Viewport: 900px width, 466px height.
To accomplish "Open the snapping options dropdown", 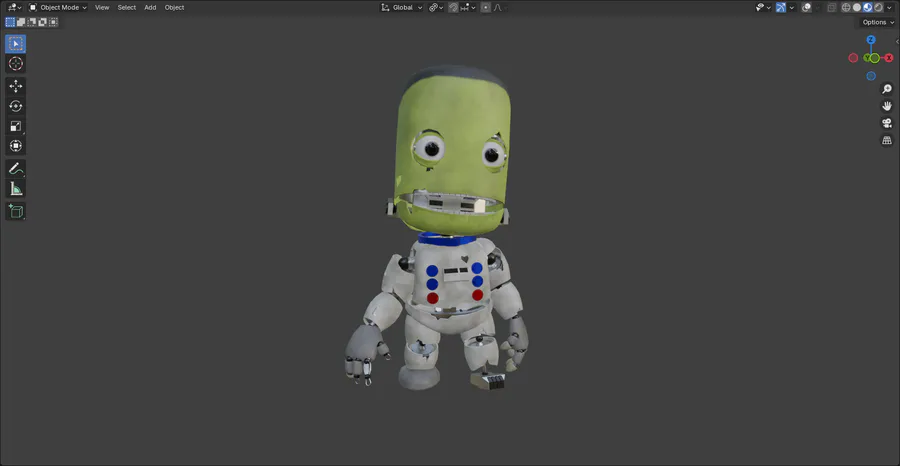I will pos(468,7).
